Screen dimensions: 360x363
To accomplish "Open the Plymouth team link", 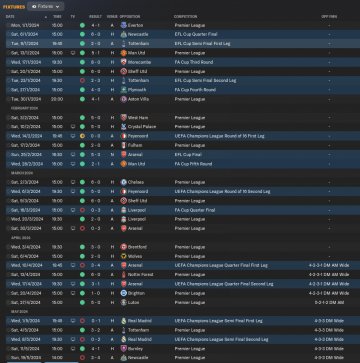I will coord(136,90).
